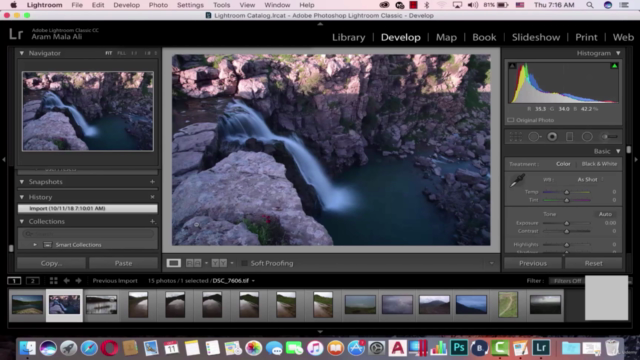Set Navigator zoom to FIT
This screenshot has height=360, width=640.
[108, 53]
